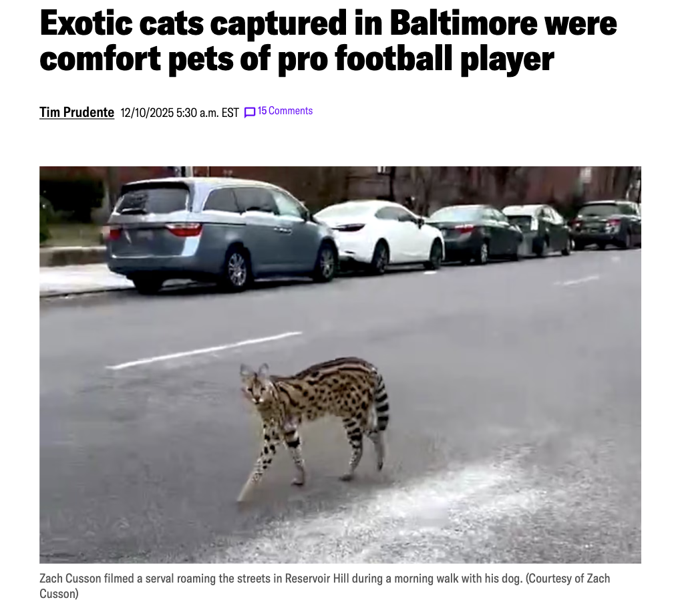Click "pro football player" in headline

[416, 59]
